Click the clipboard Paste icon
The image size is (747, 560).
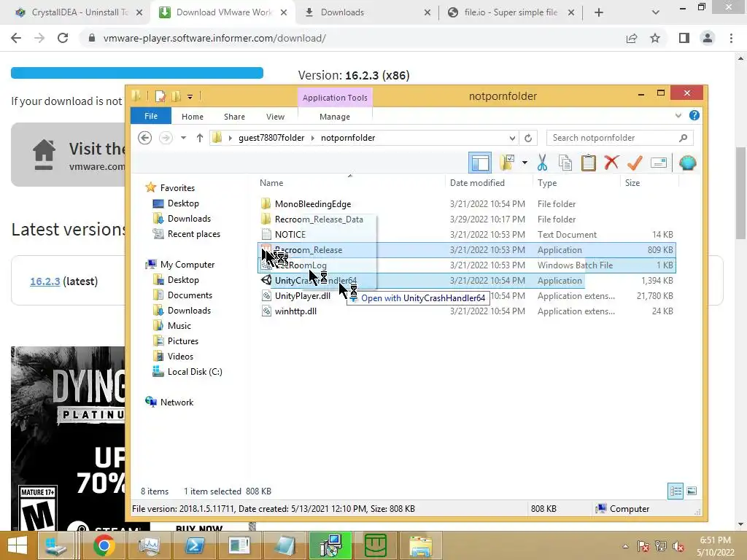point(589,163)
